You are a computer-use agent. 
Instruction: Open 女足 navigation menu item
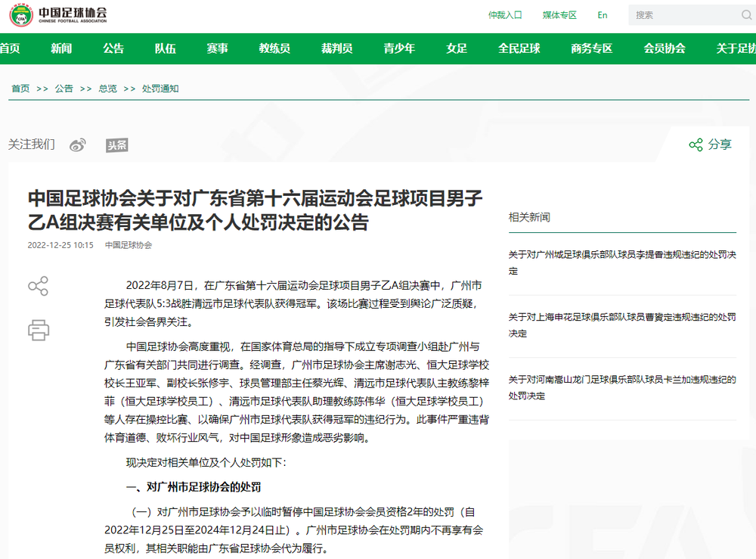coord(457,48)
